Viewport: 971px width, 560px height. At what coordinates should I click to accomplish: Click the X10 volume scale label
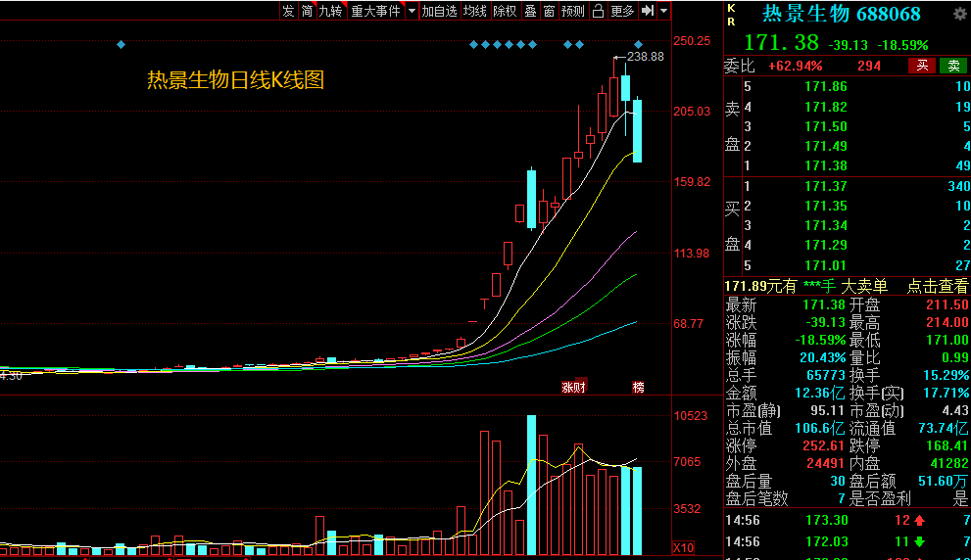coord(684,547)
